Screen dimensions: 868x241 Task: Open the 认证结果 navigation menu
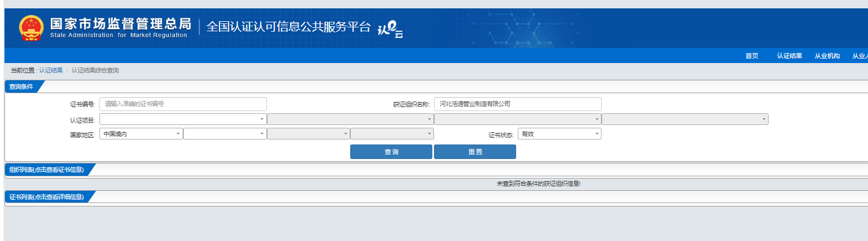(x=789, y=56)
